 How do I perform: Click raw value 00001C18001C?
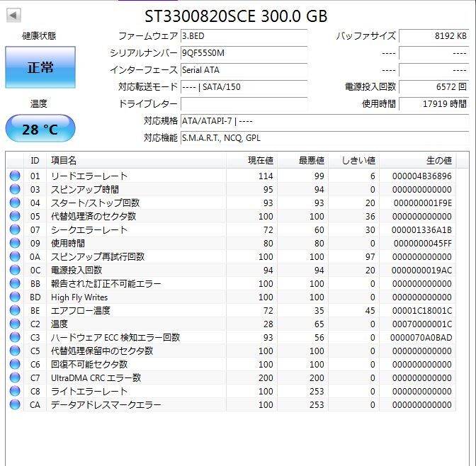click(422, 311)
